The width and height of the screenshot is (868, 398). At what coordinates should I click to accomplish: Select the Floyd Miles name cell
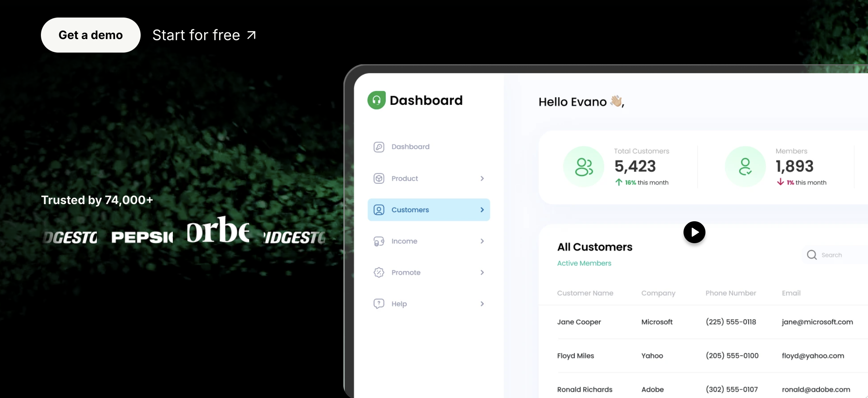[575, 356]
